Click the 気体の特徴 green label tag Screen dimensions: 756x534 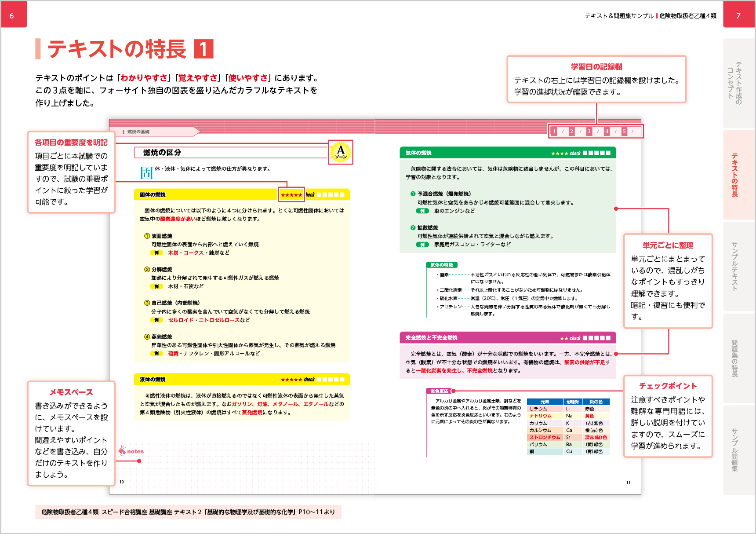(x=442, y=265)
